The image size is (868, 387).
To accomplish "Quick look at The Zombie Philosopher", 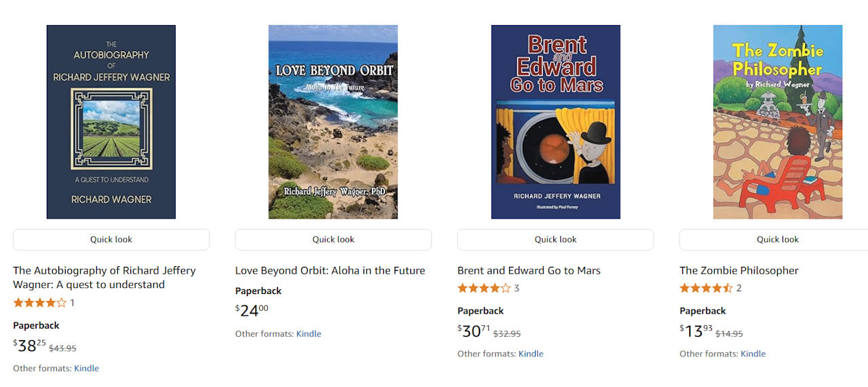I will pos(777,240).
